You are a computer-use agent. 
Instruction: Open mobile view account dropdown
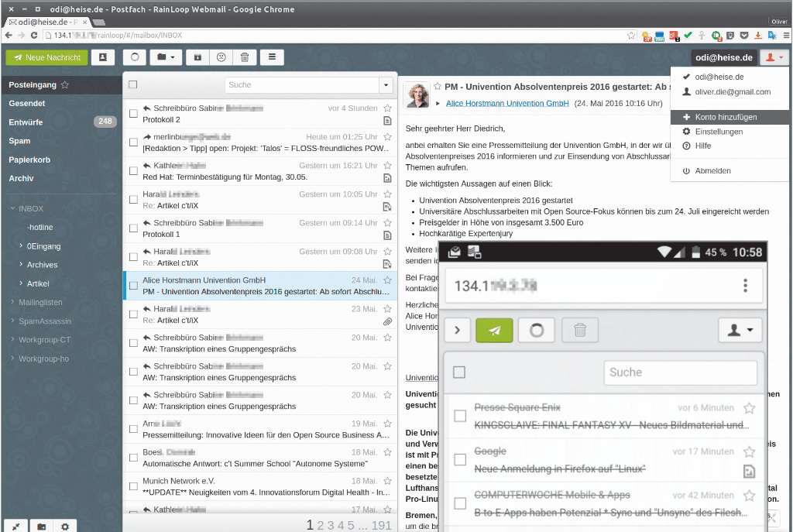point(740,330)
